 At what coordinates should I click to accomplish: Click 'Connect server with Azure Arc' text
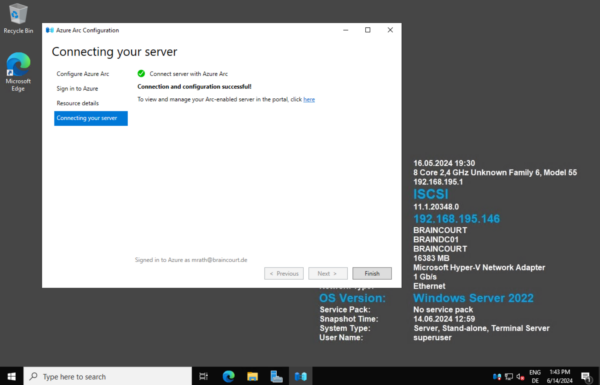pos(189,74)
